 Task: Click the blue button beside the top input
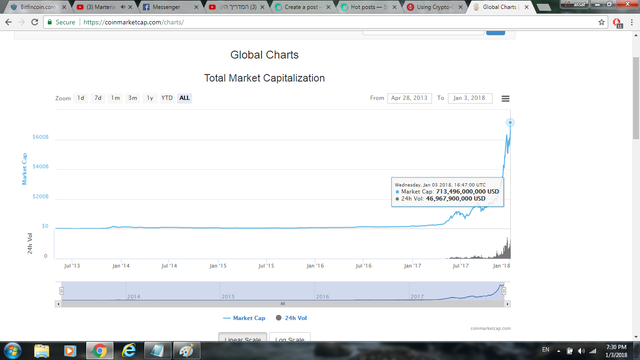(496, 32)
